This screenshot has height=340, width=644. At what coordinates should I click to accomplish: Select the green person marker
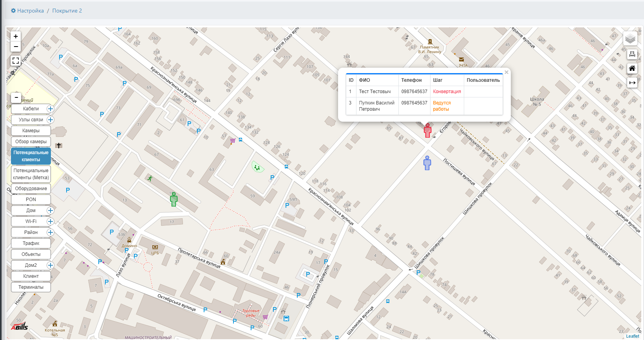174,200
